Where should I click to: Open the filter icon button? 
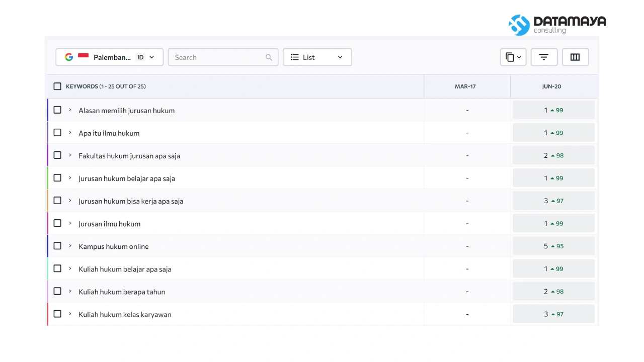tap(544, 57)
